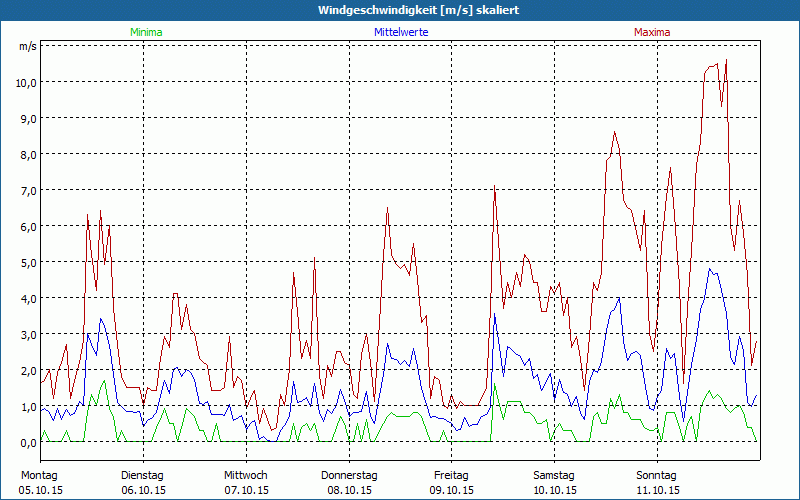Screen dimensions: 800x500
Task: Click the chart title 'Windgeschwindigkeit [m/s] skaliert'
Action: (x=418, y=10)
